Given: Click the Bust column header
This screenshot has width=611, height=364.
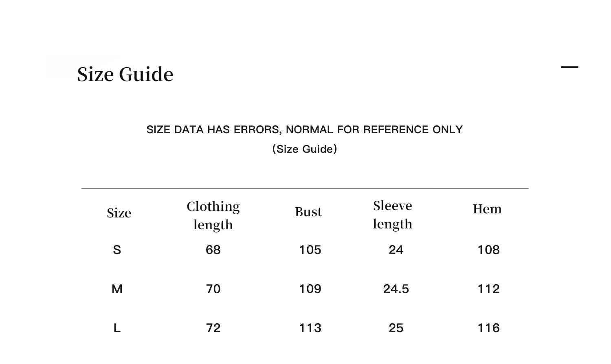Looking at the screenshot, I should pos(308,212).
